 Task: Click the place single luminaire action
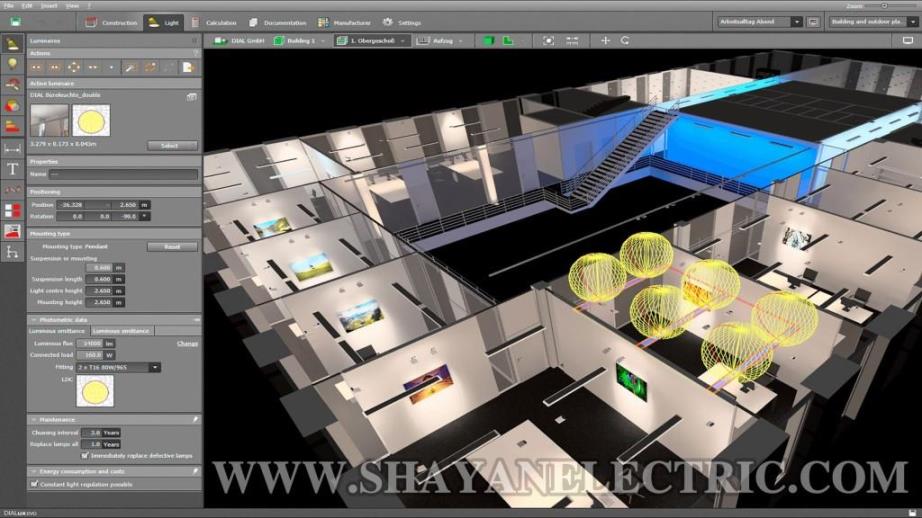36,68
